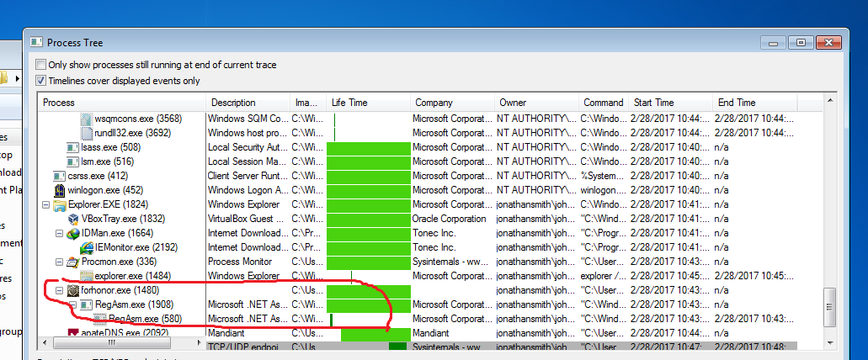Click the Procmon.exe icon
This screenshot has height=360, width=868.
[x=72, y=262]
